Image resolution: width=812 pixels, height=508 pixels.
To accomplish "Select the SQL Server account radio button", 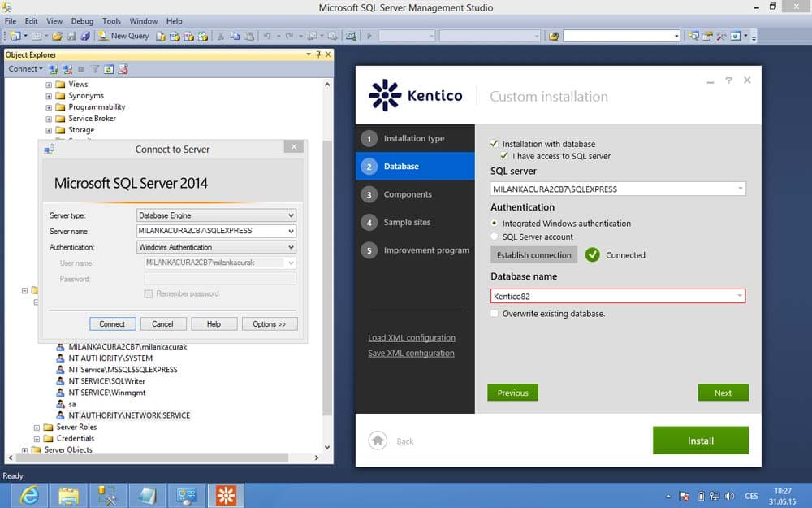I will (x=494, y=237).
